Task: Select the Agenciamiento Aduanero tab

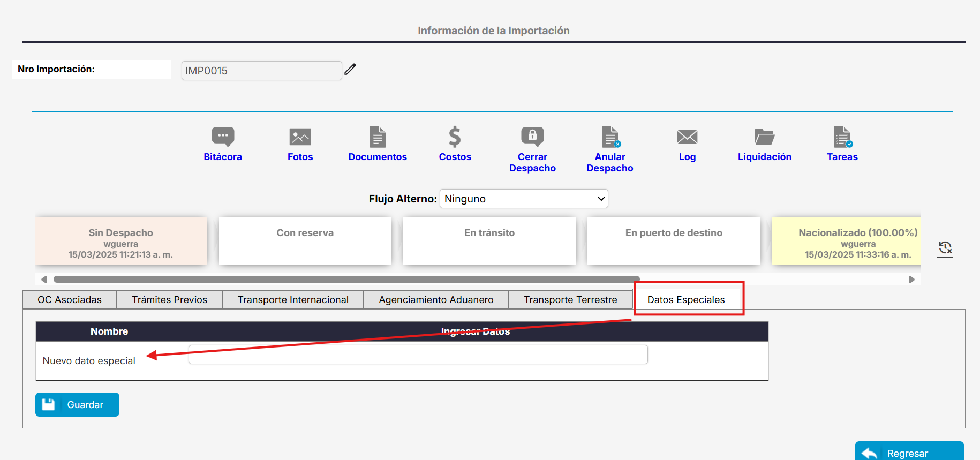Action: [436, 300]
